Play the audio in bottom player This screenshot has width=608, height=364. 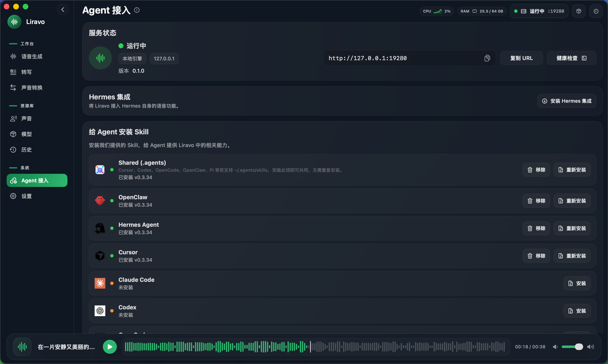tap(110, 347)
